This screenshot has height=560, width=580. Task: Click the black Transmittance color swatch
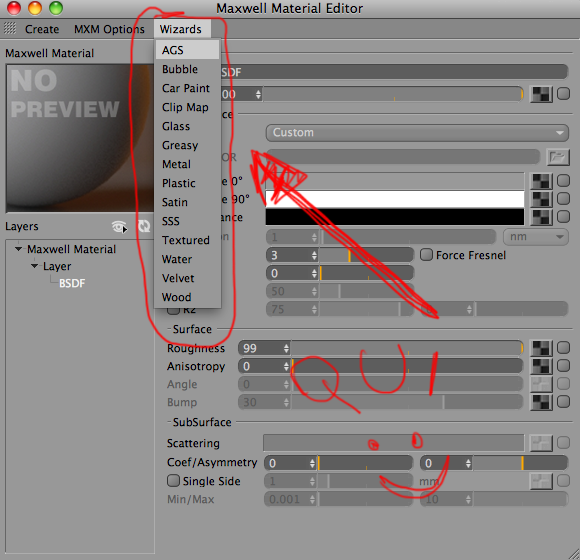coord(395,217)
